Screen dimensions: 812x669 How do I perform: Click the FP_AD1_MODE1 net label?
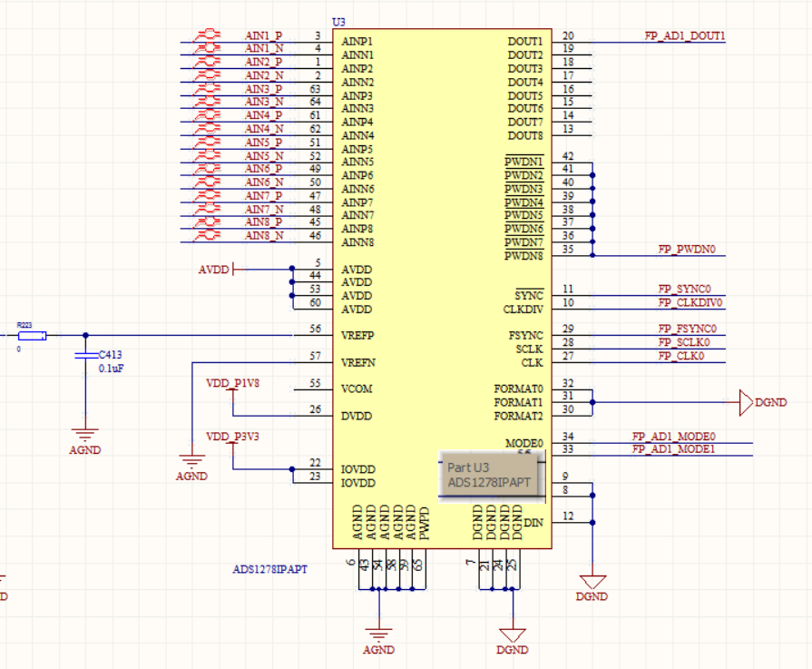[x=674, y=449]
